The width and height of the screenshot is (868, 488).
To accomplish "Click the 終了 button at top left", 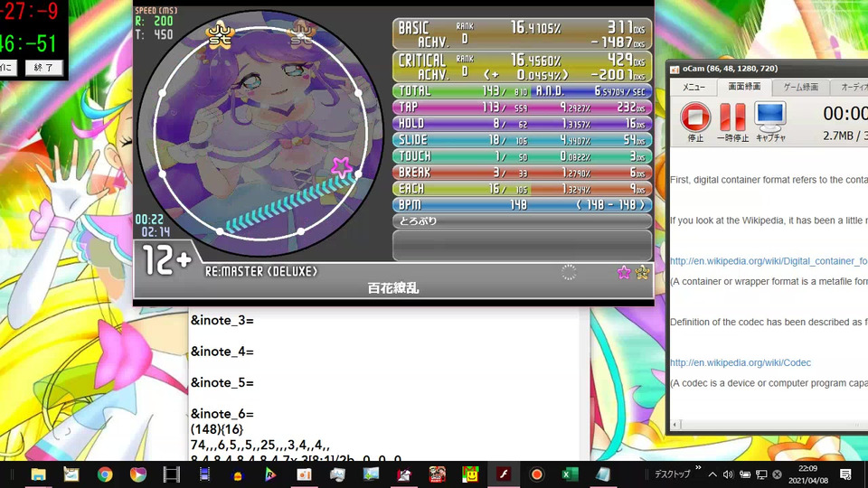I will 43,68.
